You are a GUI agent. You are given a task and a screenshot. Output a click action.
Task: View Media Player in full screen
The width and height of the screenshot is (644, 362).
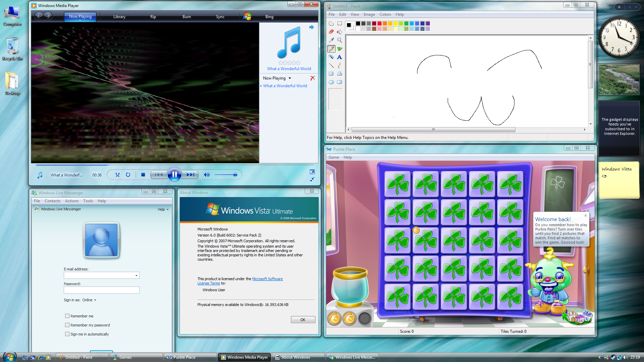(312, 172)
